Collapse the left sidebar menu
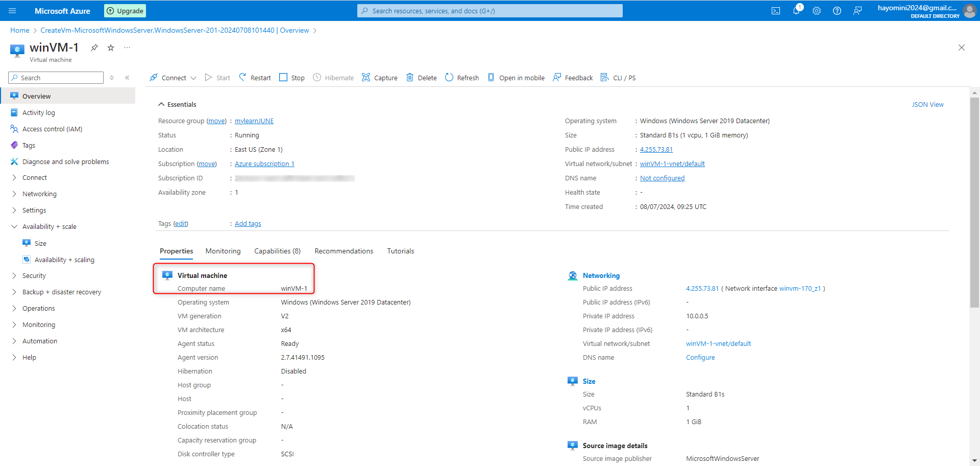 [127, 78]
